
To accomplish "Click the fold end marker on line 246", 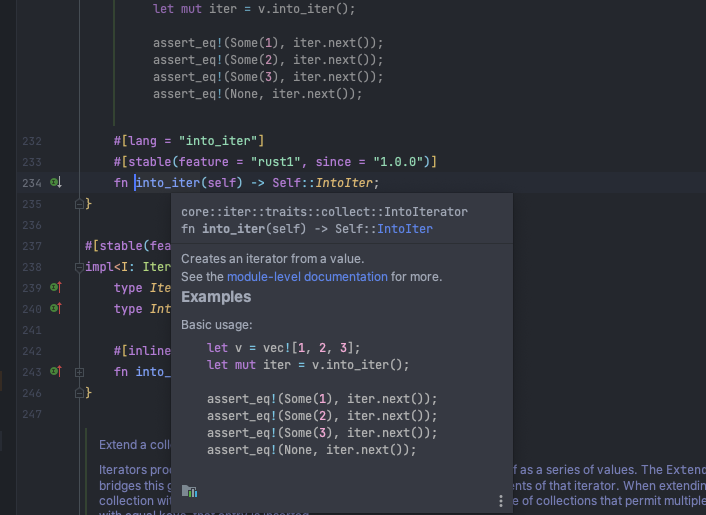I will 79,393.
